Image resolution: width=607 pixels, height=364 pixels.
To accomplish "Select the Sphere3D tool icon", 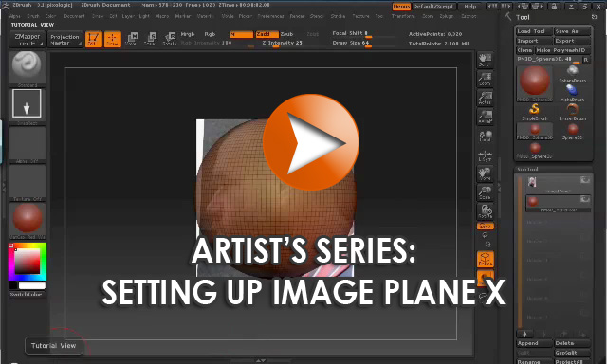I will pos(572,131).
